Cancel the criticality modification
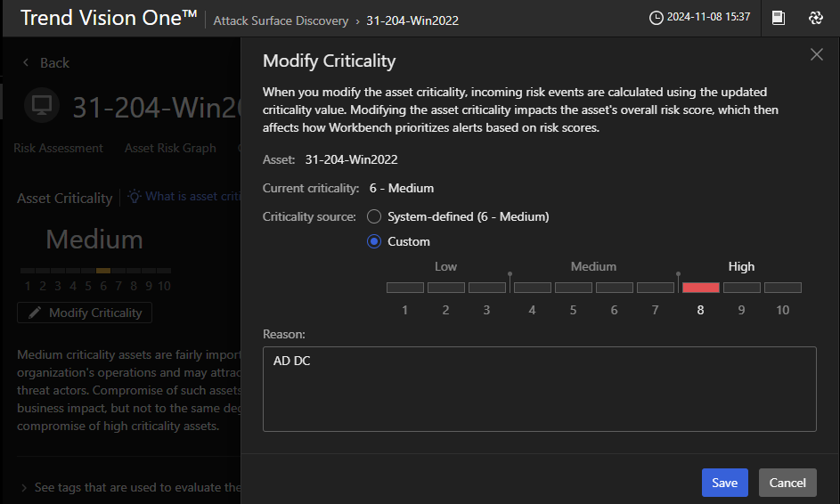This screenshot has height=504, width=840. coord(787,483)
